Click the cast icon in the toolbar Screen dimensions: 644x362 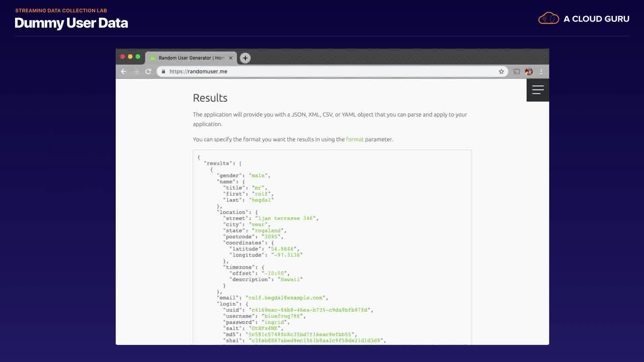[517, 71]
